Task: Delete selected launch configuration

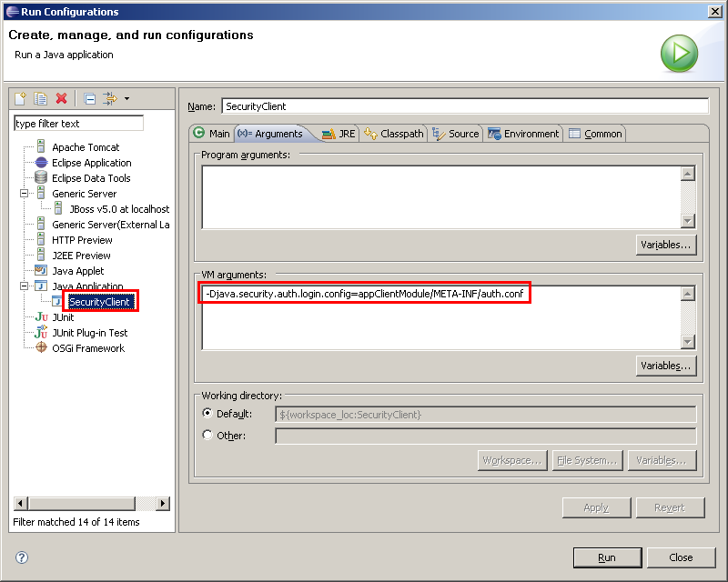Action: click(61, 98)
